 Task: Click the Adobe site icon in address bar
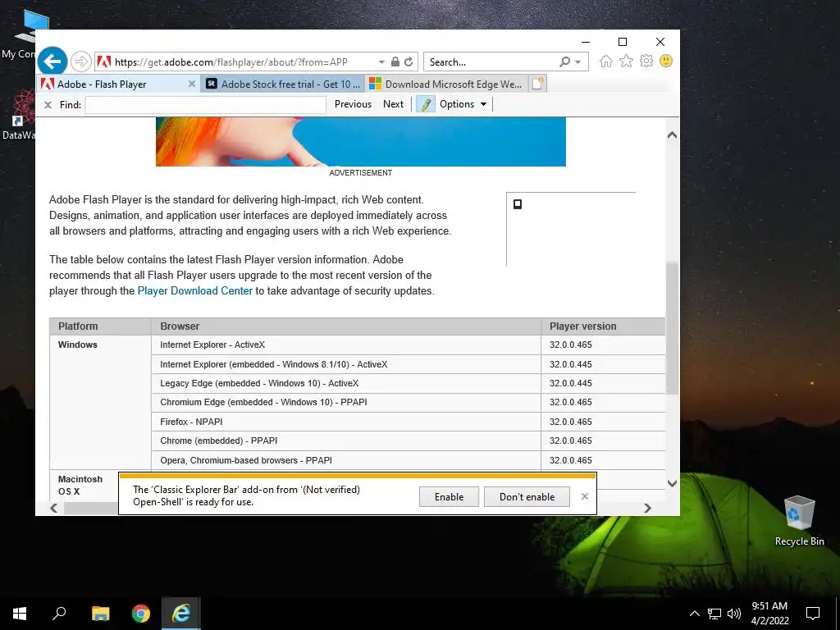[x=104, y=62]
